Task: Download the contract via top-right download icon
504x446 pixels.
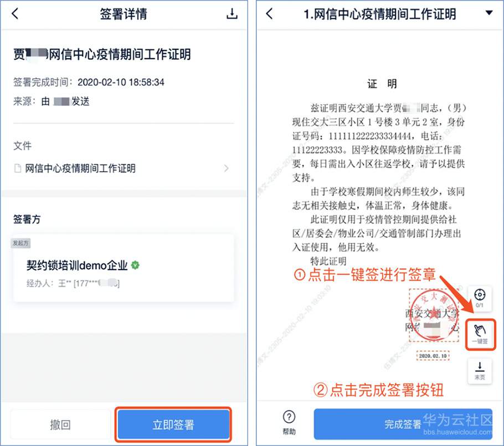Action: 232,13
